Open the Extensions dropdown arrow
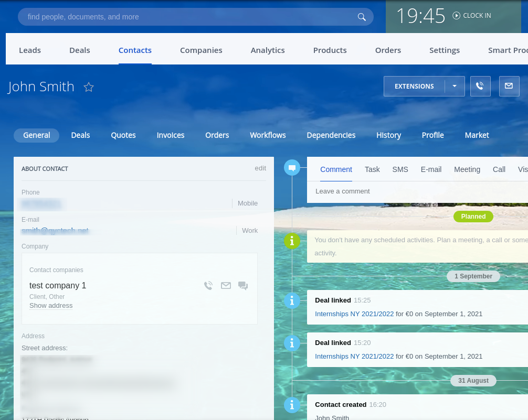 [455, 86]
